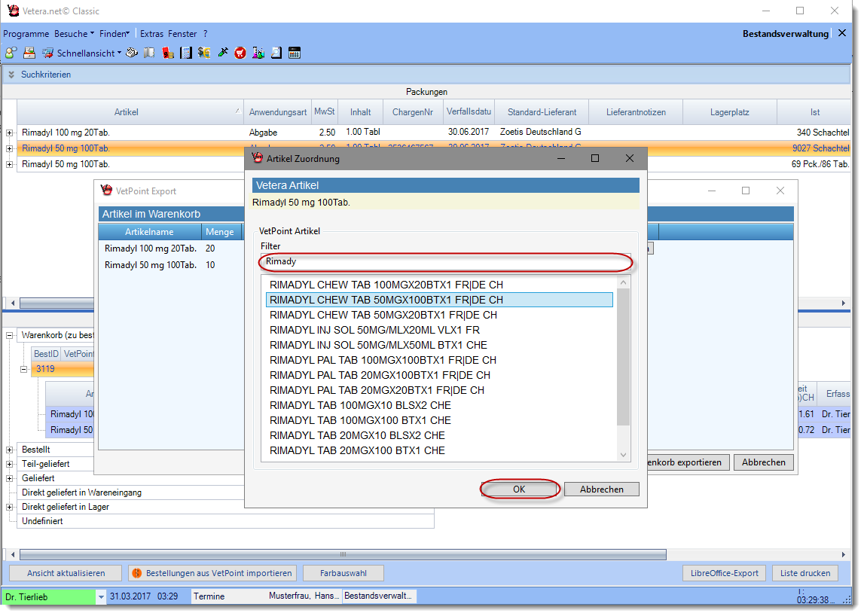864x616 pixels.
Task: Click the syringe icon in the toolbar
Action: pyautogui.click(x=222, y=53)
